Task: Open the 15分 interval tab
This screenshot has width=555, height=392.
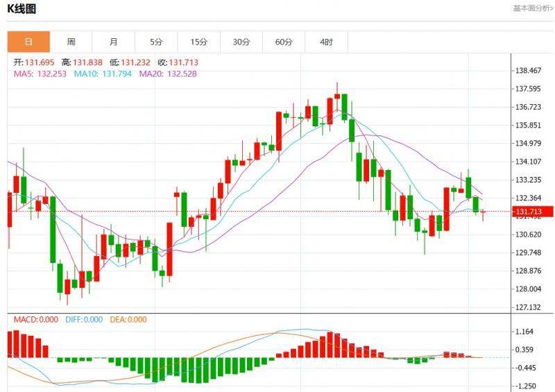Action: (198, 42)
